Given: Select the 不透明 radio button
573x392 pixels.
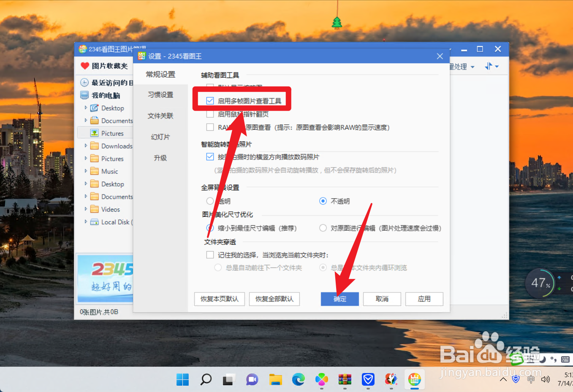Looking at the screenshot, I should (x=323, y=201).
